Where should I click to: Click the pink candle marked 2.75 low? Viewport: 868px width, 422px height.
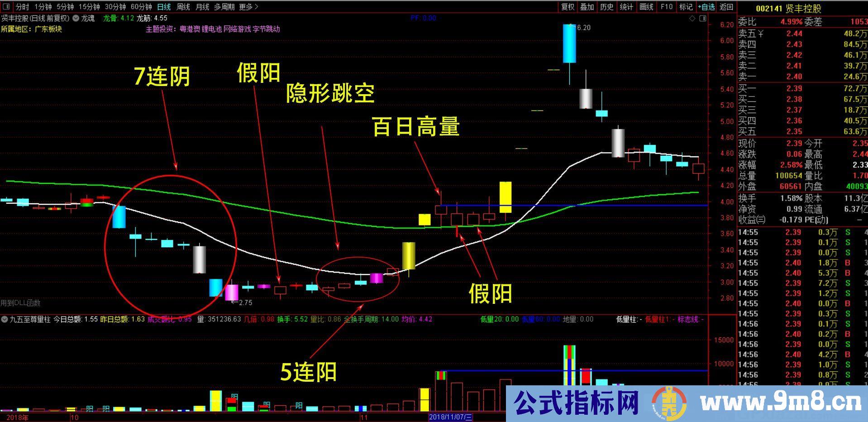point(232,292)
